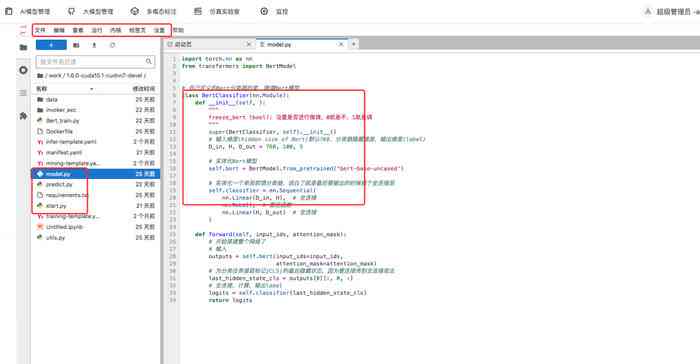Click the root folder icon in breadcrumb path
This screenshot has height=364, width=700.
[x=40, y=75]
